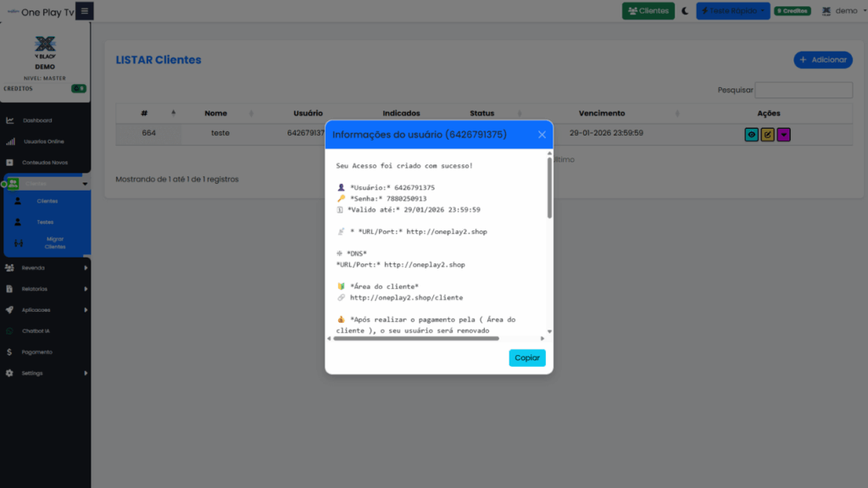The width and height of the screenshot is (868, 488).
Task: Click the credits badge in the sidebar profile
Action: (79, 88)
